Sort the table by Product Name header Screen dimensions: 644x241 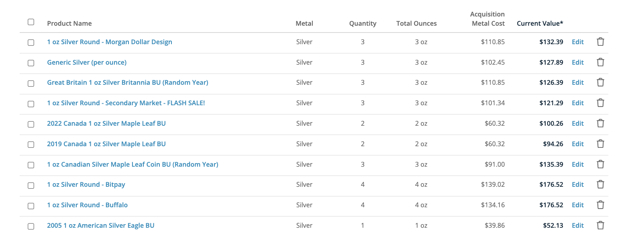[x=69, y=23]
